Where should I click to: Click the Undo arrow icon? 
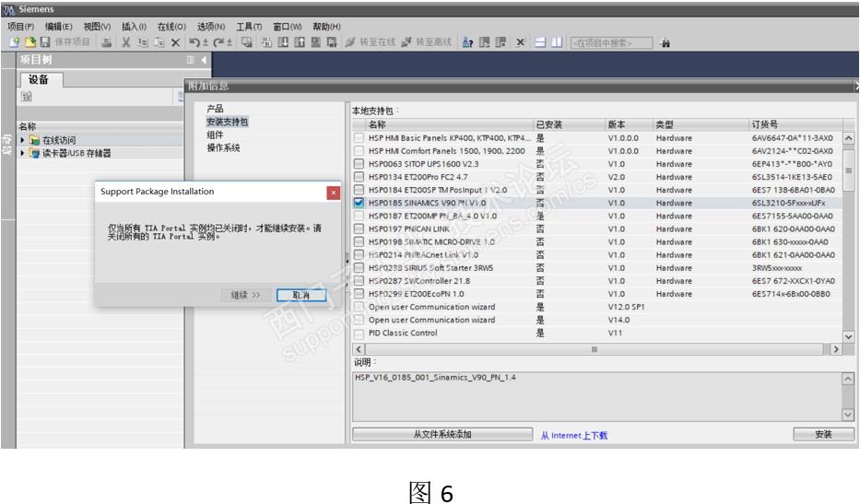click(194, 42)
